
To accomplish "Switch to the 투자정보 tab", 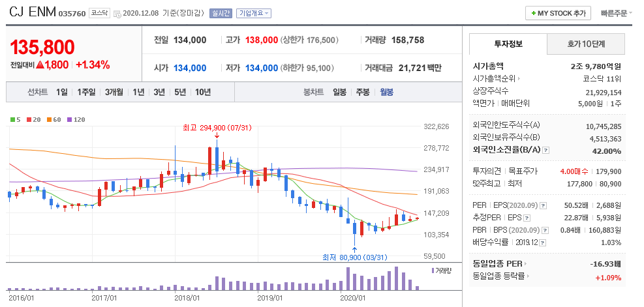I will [508, 44].
